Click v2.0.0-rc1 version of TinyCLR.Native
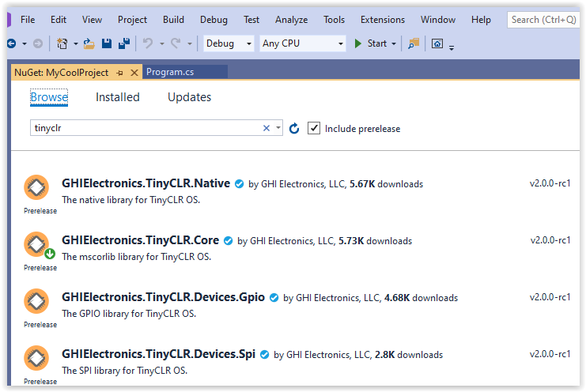This screenshot has width=586, height=392. click(550, 183)
